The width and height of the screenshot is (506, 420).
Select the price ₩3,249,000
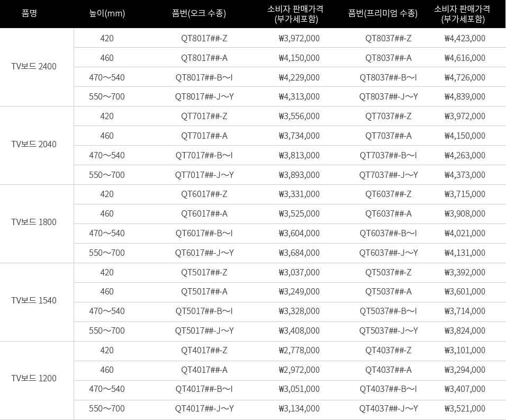(299, 291)
